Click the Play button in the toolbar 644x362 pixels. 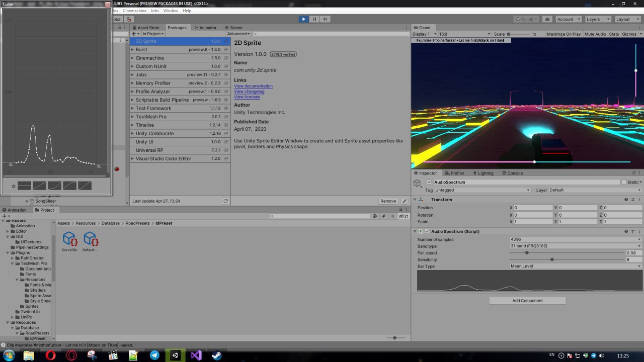pyautogui.click(x=303, y=19)
